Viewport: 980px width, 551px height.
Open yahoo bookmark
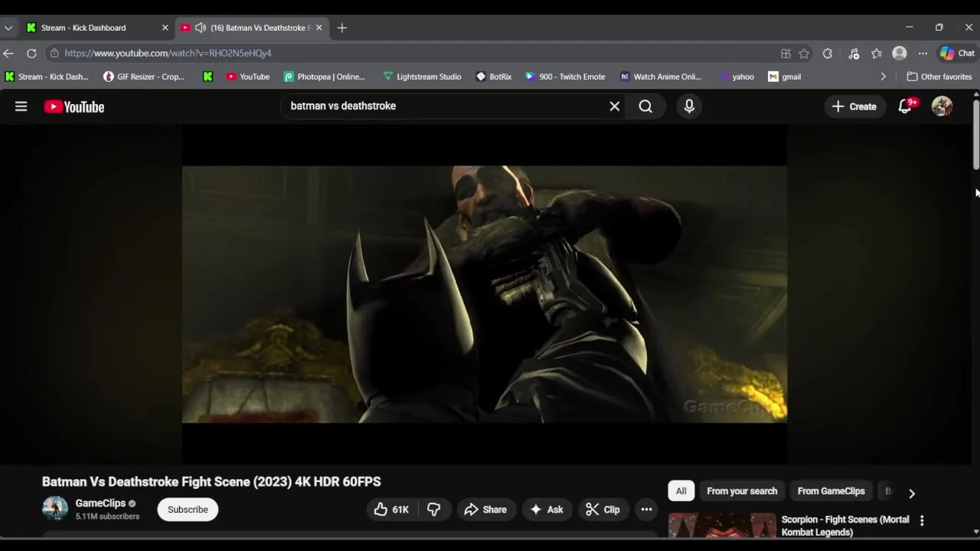pyautogui.click(x=737, y=77)
